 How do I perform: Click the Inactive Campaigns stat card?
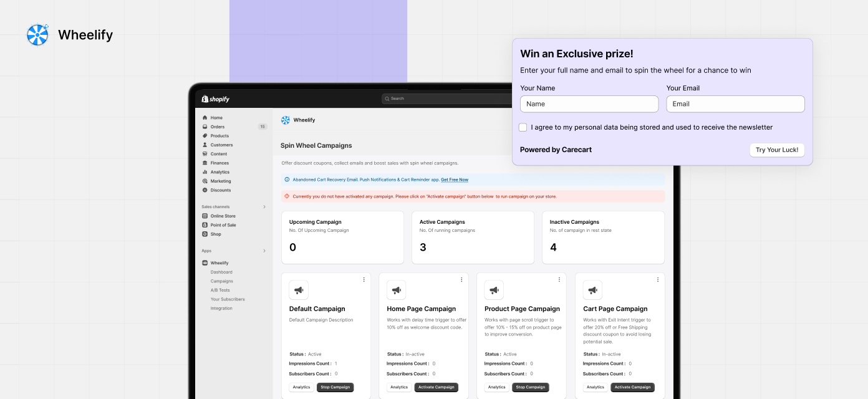point(603,238)
